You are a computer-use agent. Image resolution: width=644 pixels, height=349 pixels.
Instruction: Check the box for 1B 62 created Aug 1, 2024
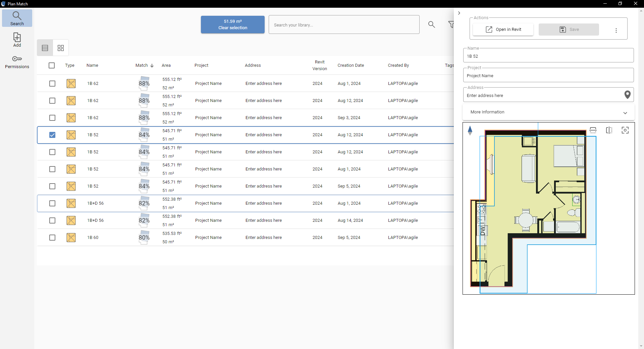[x=52, y=84]
